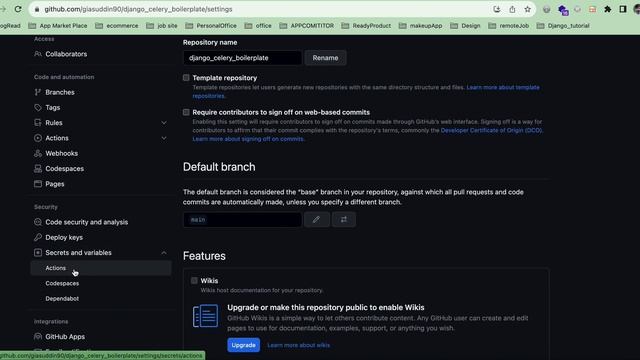Open Webhooks settings
640x360 pixels.
click(x=62, y=153)
